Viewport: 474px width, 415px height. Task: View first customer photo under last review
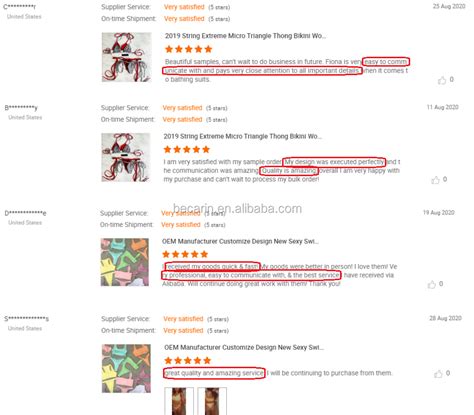click(x=179, y=401)
